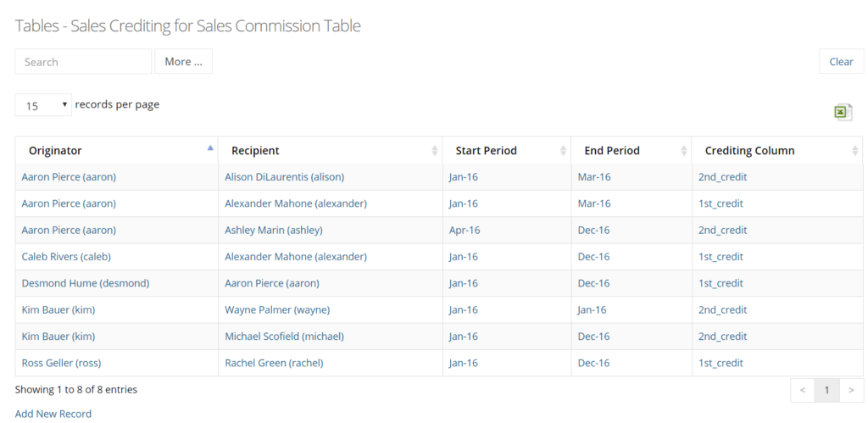
Task: Go to previous page arrow
Action: point(803,390)
